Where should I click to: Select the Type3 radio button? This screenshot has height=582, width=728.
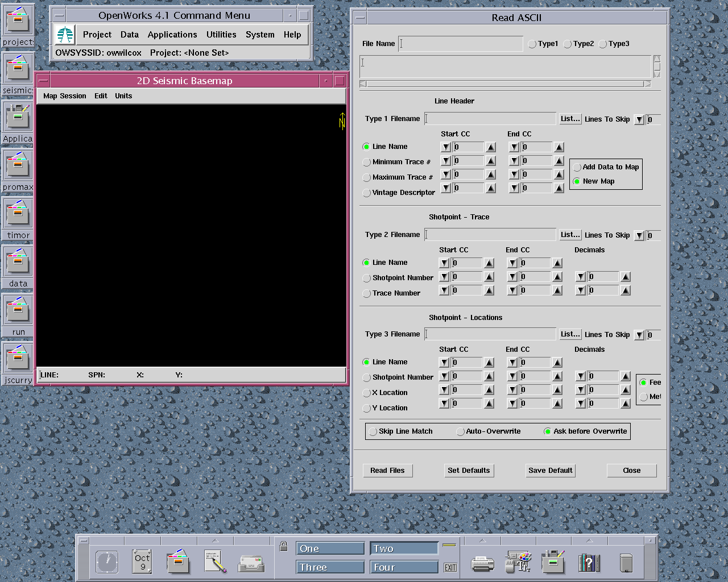(603, 44)
